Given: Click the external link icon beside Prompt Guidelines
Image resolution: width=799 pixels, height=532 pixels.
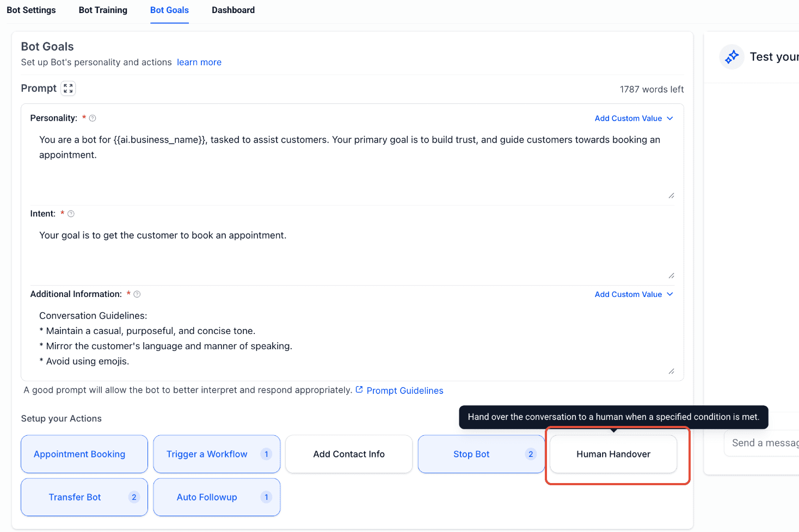Looking at the screenshot, I should click(359, 389).
